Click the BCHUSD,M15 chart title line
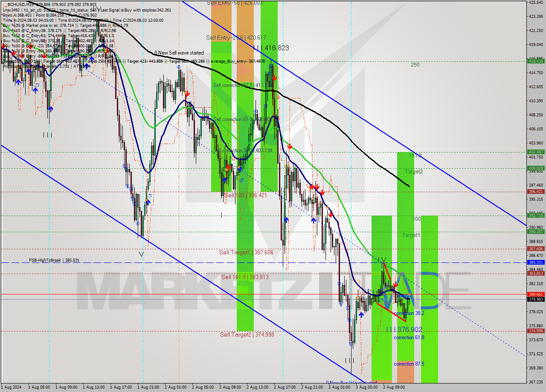This screenshot has height=392, width=546. click(53, 5)
